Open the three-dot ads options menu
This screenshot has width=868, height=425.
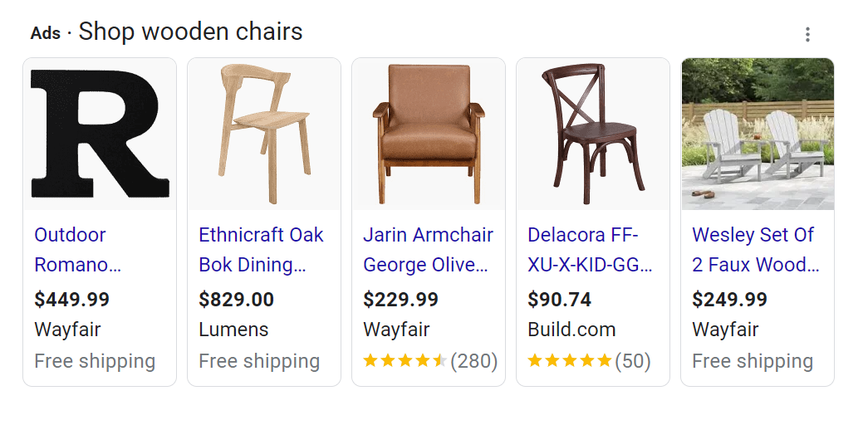(x=807, y=35)
